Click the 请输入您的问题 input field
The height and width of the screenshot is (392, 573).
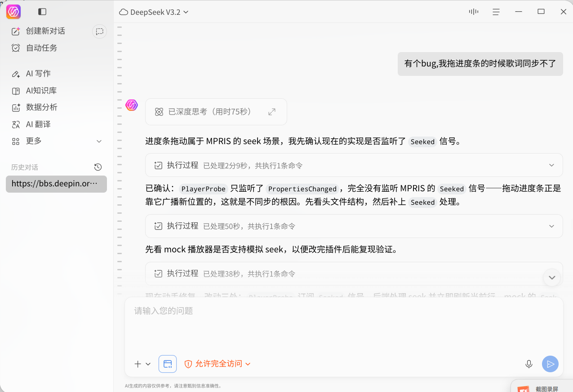pyautogui.click(x=344, y=323)
